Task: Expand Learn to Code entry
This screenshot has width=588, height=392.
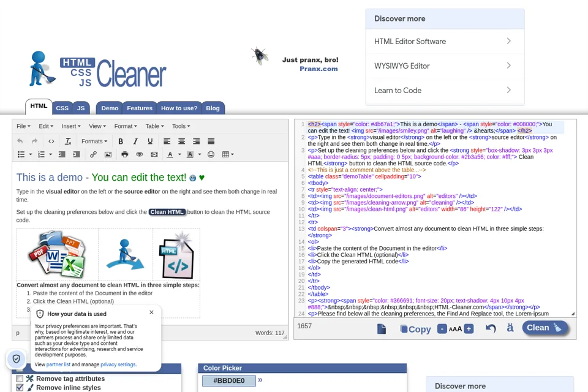Action: pos(445,91)
